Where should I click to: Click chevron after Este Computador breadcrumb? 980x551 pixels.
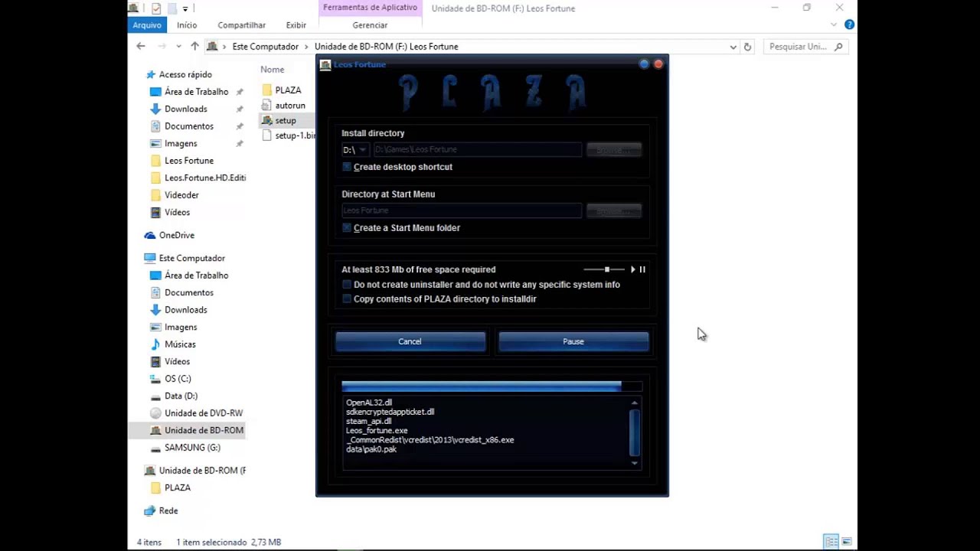tap(307, 47)
